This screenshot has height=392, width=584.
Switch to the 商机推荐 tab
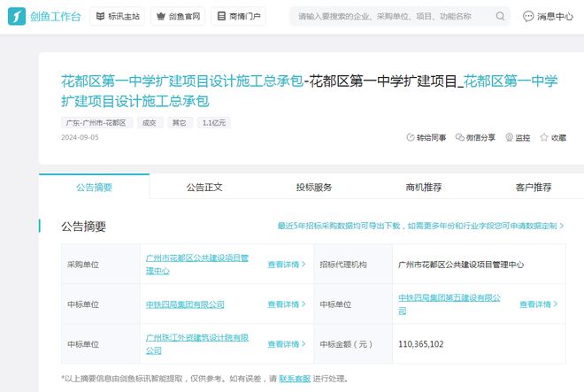tap(424, 187)
